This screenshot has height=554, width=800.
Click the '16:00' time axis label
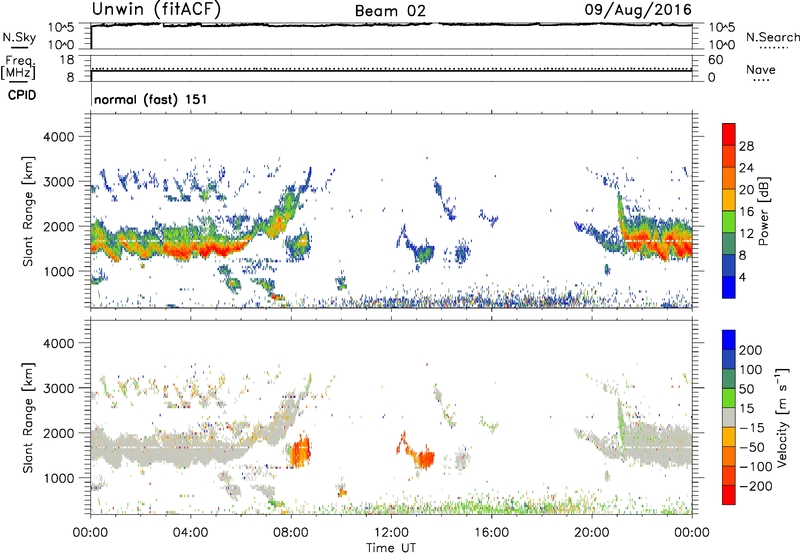point(491,533)
